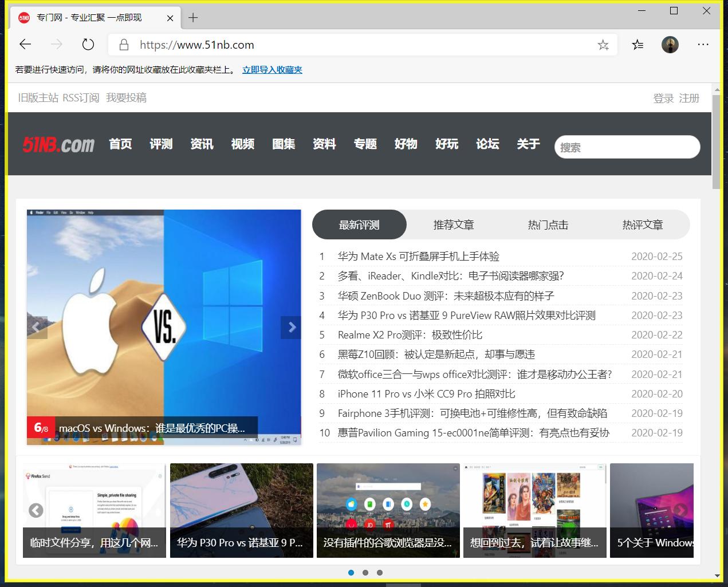Click the red 51NB favicon on the tab
This screenshot has width=728, height=587.
click(23, 18)
